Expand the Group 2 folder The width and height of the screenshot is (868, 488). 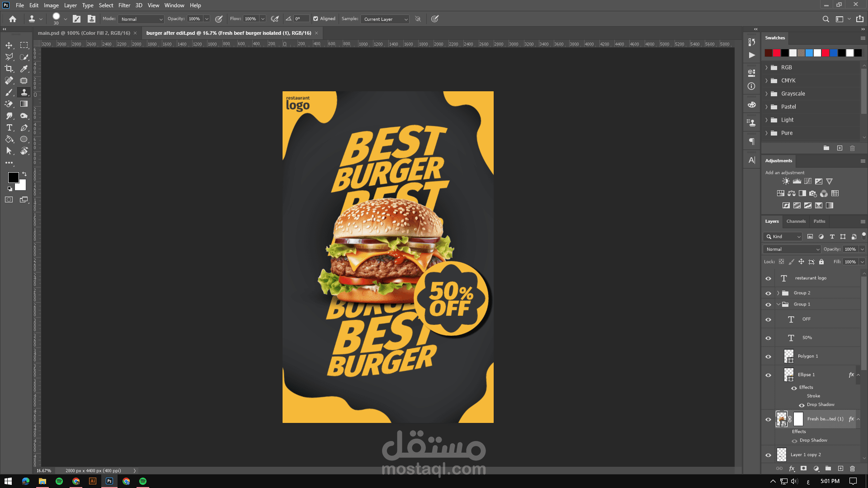[778, 293]
